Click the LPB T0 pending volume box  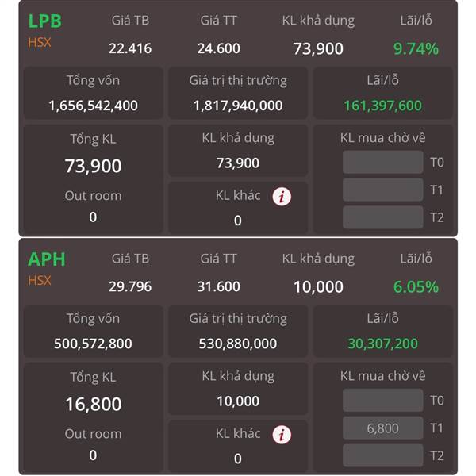(x=383, y=162)
